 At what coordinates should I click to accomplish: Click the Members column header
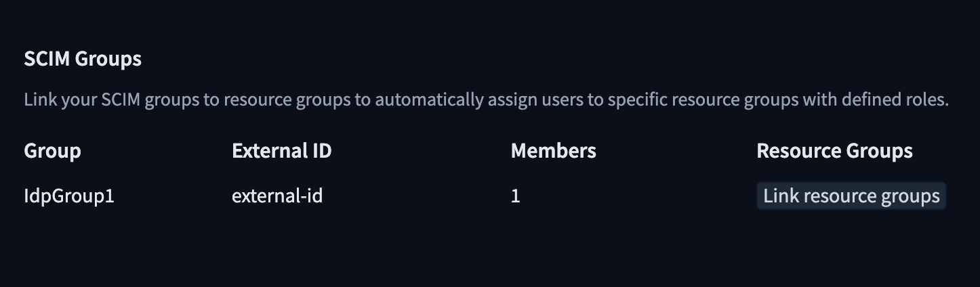(553, 150)
